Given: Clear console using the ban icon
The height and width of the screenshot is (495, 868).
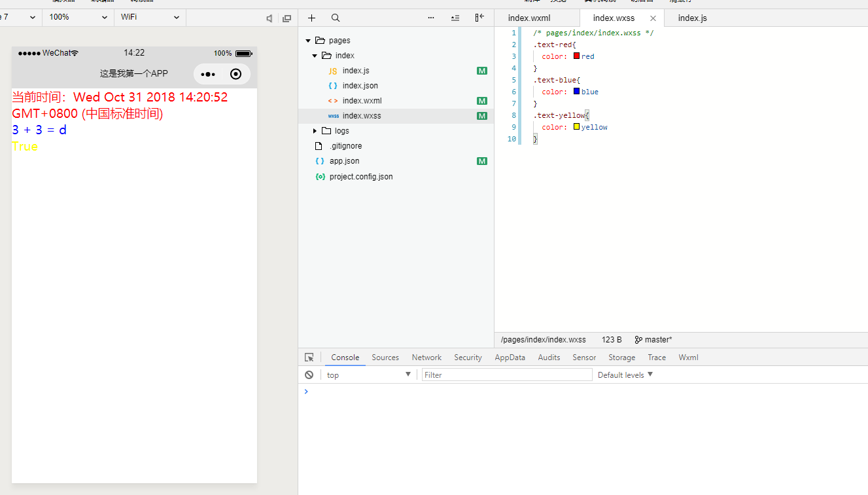Looking at the screenshot, I should click(x=309, y=375).
